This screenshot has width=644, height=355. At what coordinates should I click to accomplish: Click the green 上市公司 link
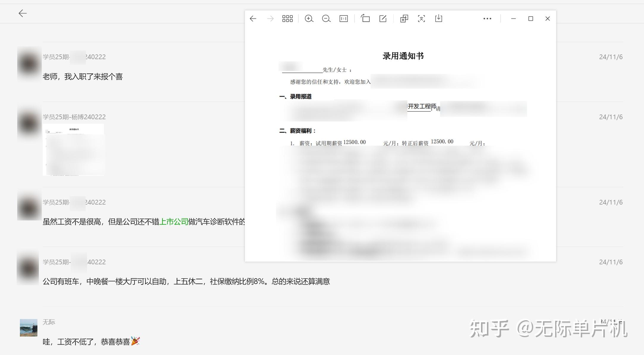[174, 222]
